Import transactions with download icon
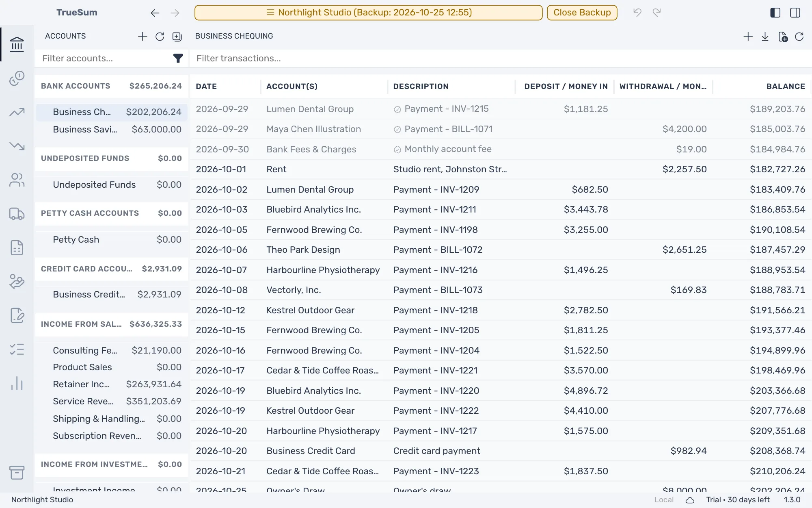 (765, 37)
